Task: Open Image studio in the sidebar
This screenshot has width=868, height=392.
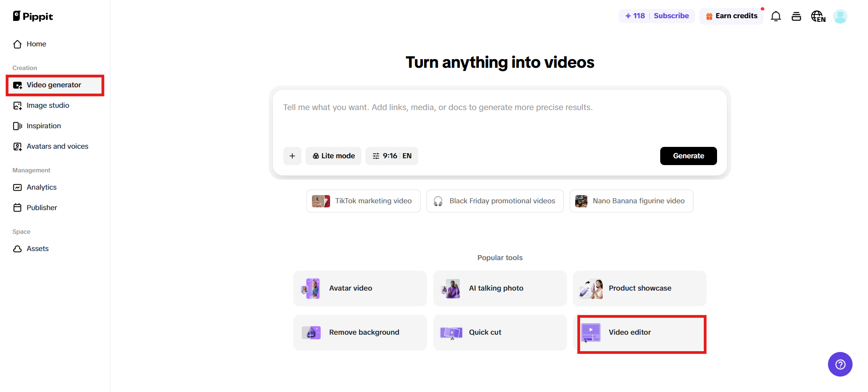Action: pos(48,106)
